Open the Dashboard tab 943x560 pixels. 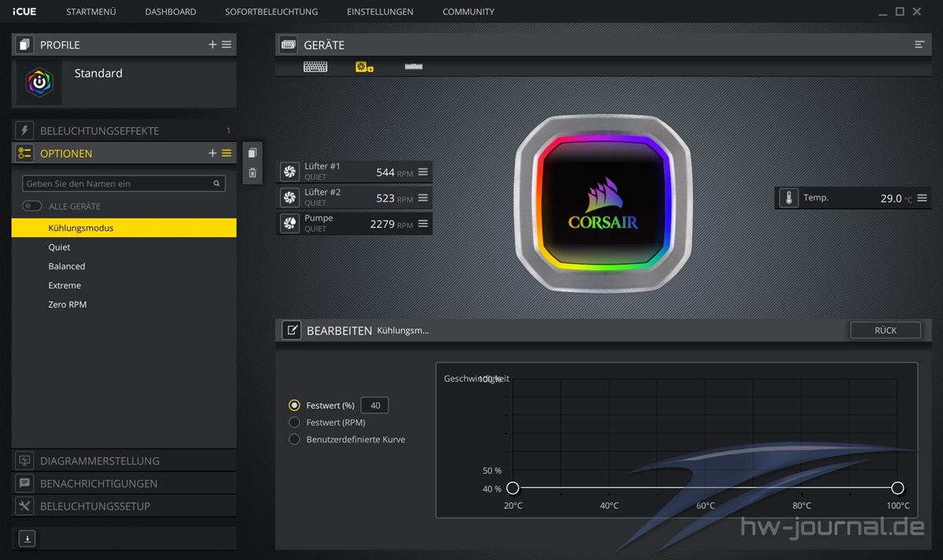coord(171,12)
